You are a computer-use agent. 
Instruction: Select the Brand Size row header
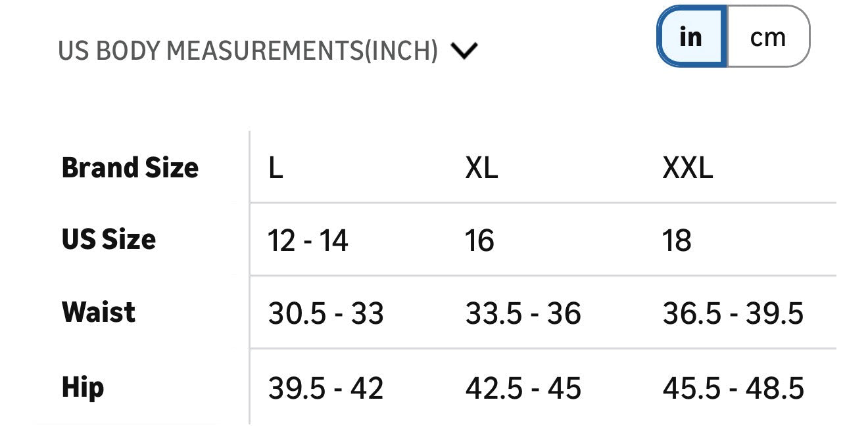(x=130, y=168)
